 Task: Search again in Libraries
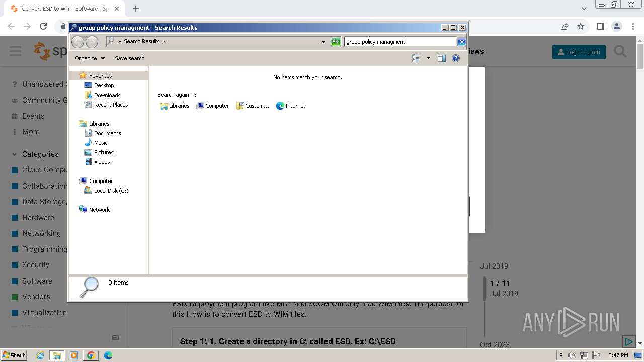[175, 106]
